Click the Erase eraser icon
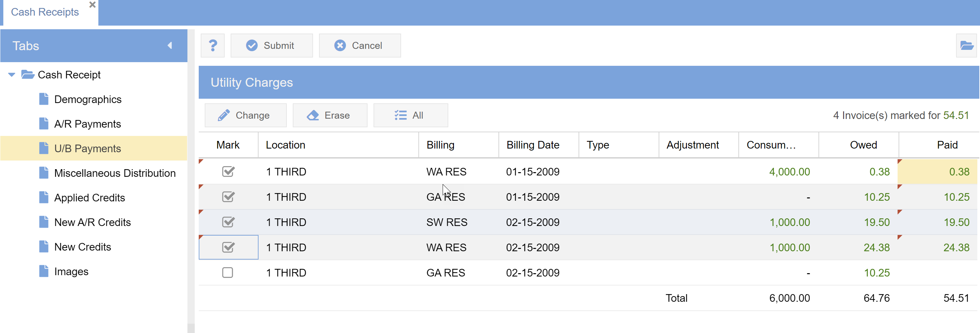The width and height of the screenshot is (980, 333). pos(313,115)
